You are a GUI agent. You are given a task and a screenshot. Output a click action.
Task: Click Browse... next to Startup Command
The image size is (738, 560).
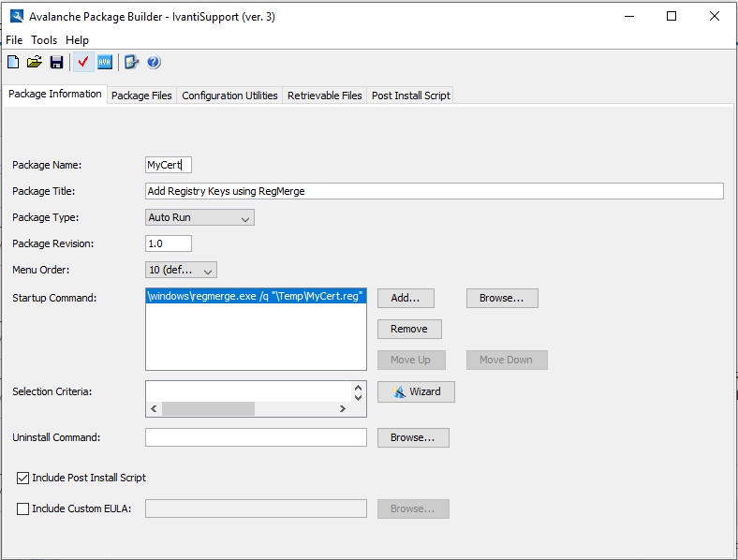[x=502, y=299]
